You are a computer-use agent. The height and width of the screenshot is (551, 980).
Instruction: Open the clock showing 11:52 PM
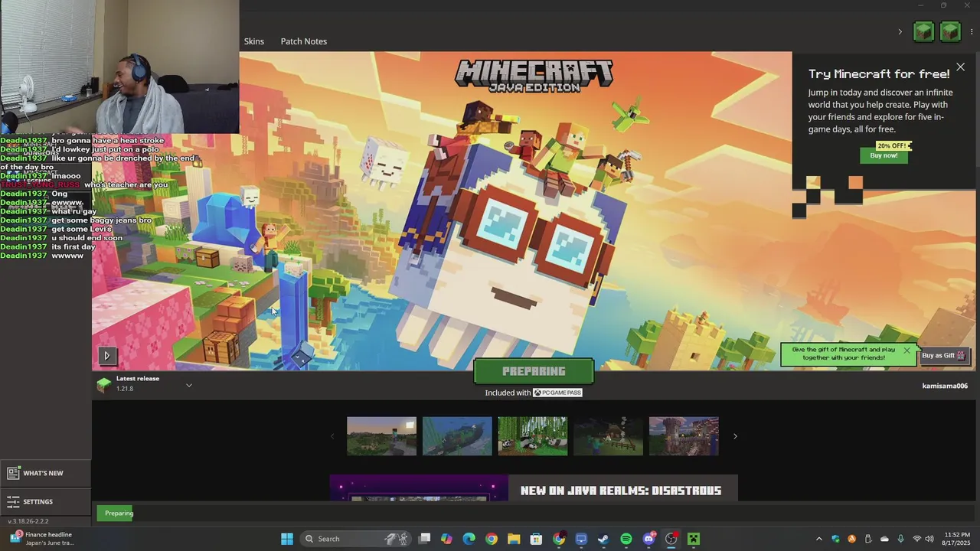[x=957, y=539]
